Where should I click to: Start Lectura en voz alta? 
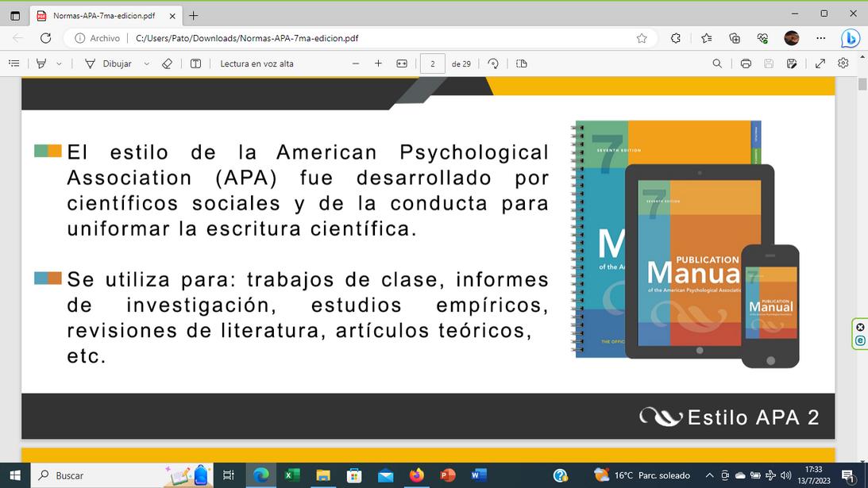point(257,63)
